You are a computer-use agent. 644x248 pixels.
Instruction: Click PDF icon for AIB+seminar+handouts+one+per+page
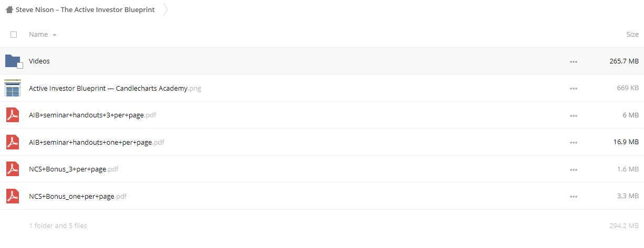13,142
